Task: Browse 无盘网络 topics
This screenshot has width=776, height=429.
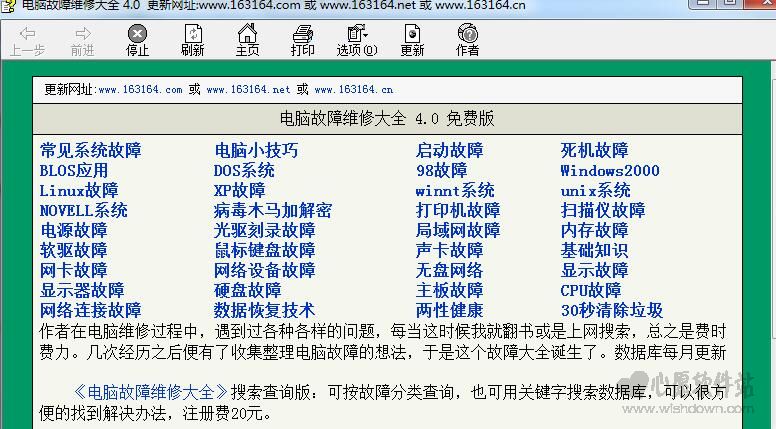Action: pyautogui.click(x=449, y=270)
